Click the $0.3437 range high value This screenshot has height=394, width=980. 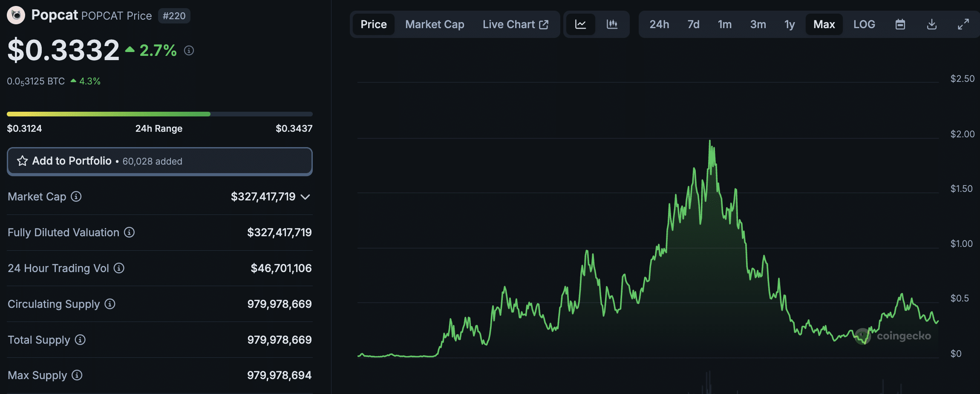[294, 128]
